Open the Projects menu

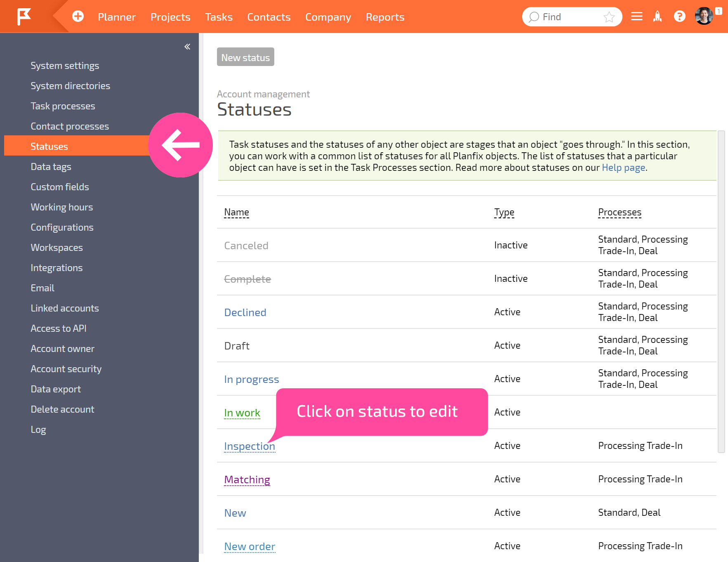coord(170,17)
